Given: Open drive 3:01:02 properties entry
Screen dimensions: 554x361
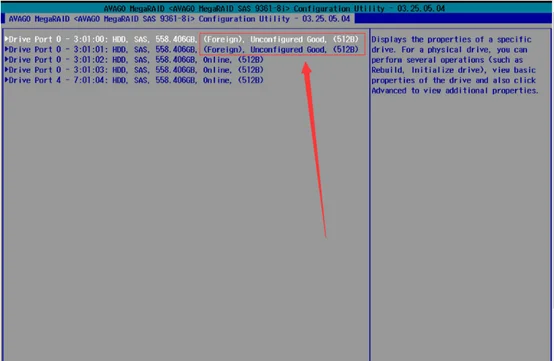Looking at the screenshot, I should 134,60.
